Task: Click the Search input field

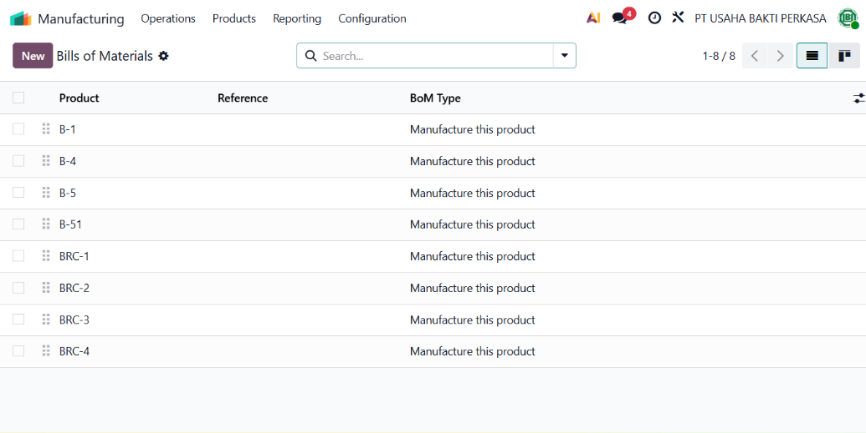Action: 436,56
